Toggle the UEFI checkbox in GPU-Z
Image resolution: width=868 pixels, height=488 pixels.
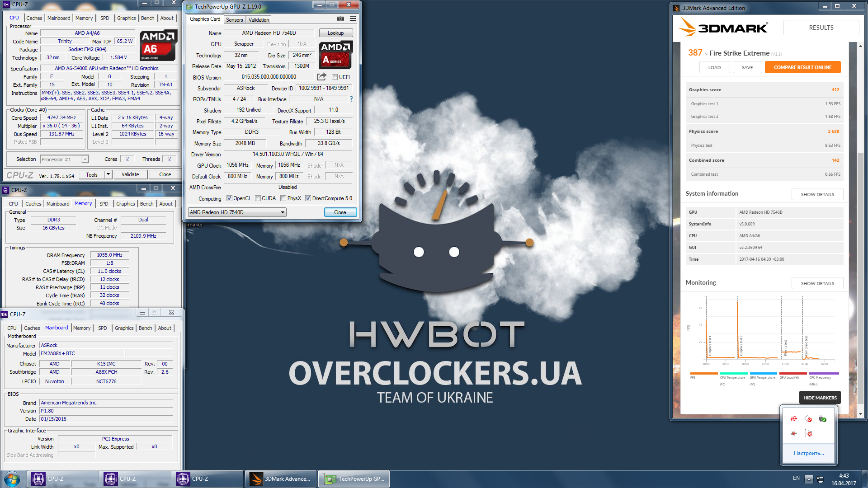click(335, 77)
